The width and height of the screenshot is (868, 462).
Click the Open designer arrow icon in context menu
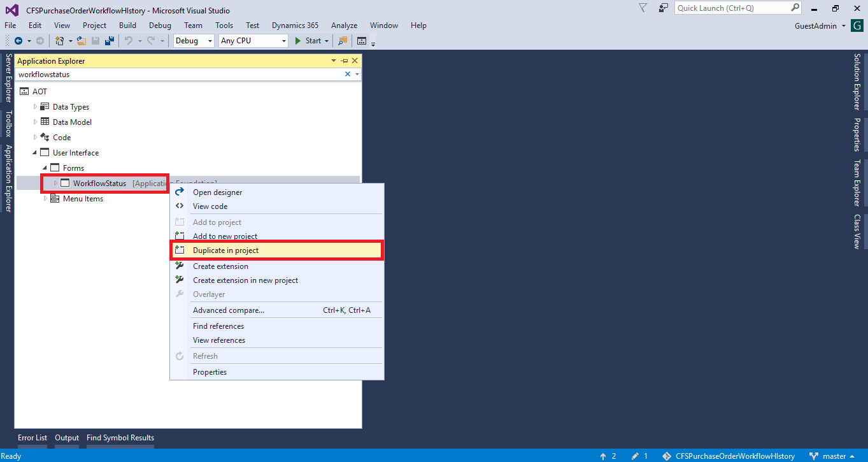click(180, 192)
